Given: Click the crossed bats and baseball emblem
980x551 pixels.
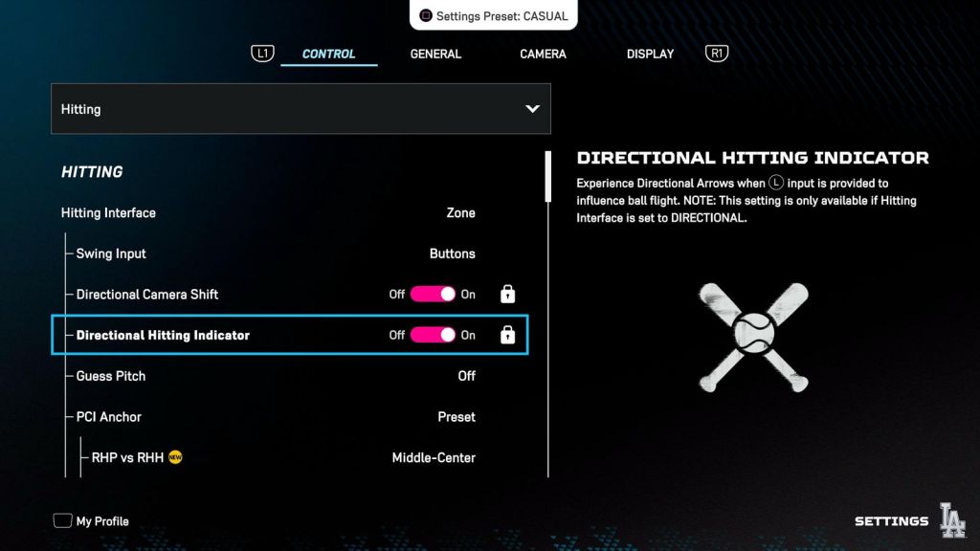Looking at the screenshot, I should pos(753,338).
